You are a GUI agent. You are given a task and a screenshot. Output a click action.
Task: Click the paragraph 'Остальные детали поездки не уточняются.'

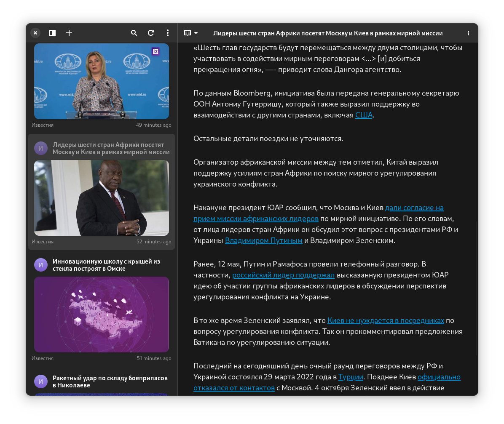(268, 139)
